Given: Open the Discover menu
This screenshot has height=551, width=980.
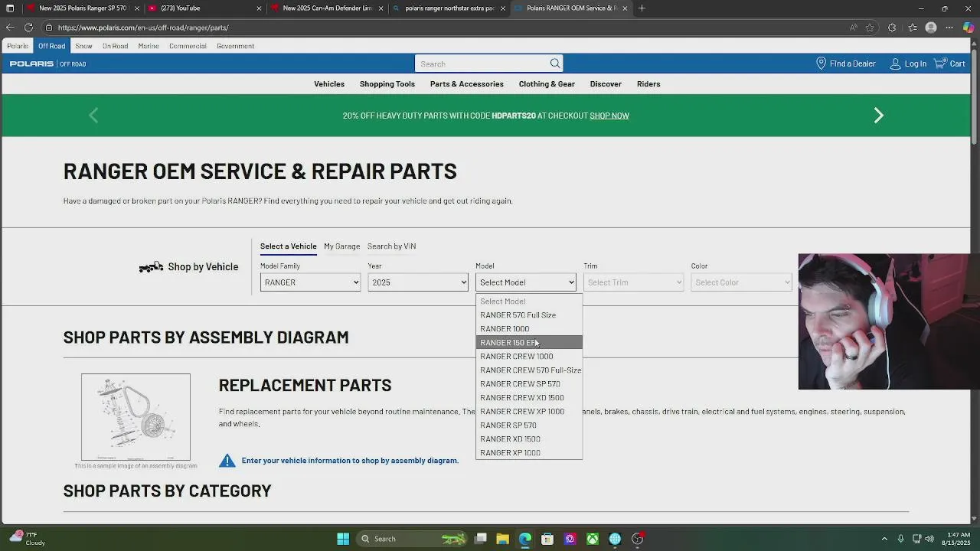Looking at the screenshot, I should point(606,84).
